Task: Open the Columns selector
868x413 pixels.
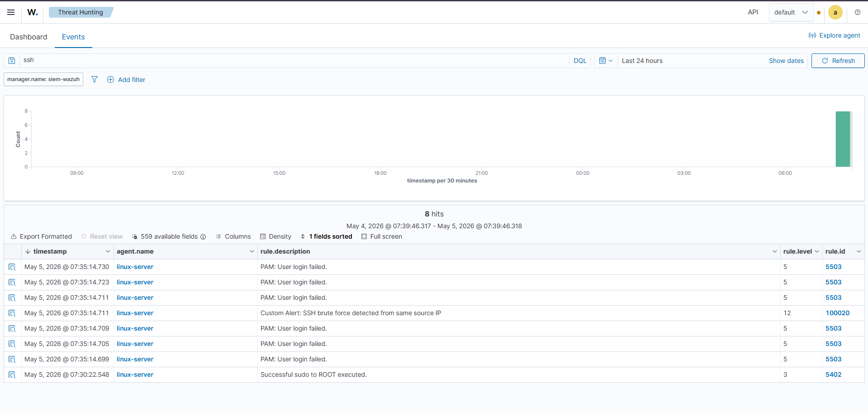Action: pyautogui.click(x=233, y=236)
